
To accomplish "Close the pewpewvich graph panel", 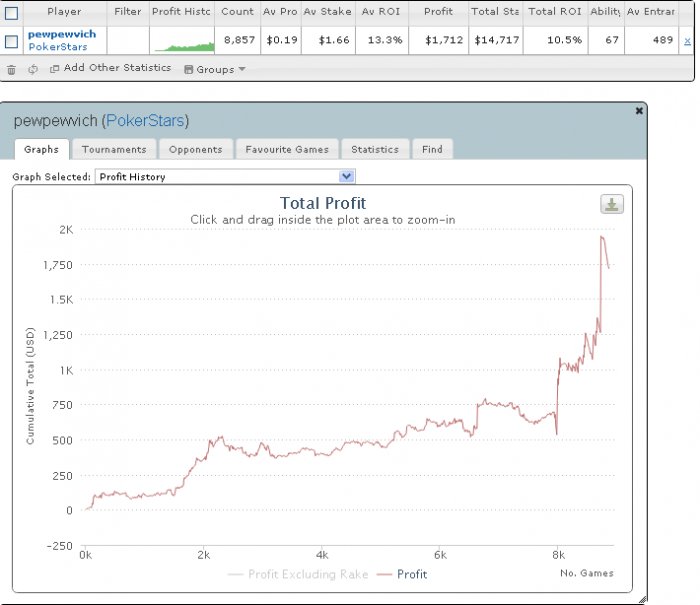I will click(639, 111).
